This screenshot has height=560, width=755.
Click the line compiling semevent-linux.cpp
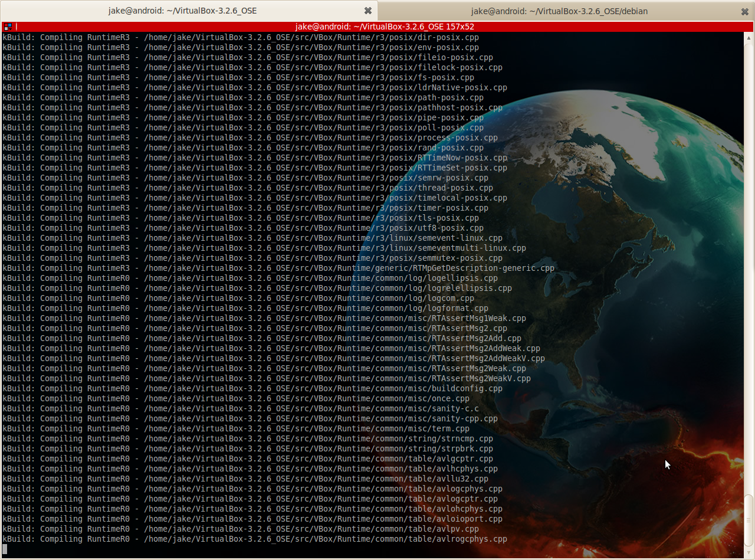(252, 238)
